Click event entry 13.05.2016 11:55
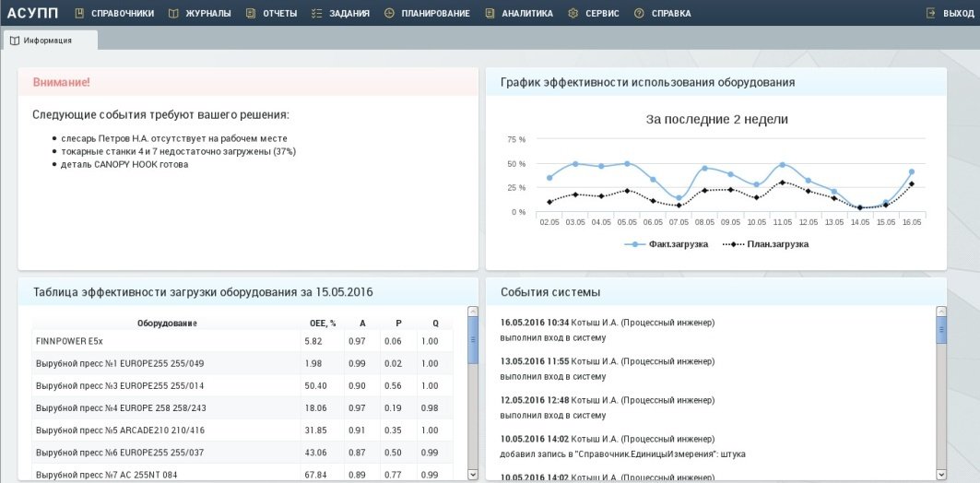Image resolution: width=980 pixels, height=483 pixels. pyautogui.click(x=608, y=370)
